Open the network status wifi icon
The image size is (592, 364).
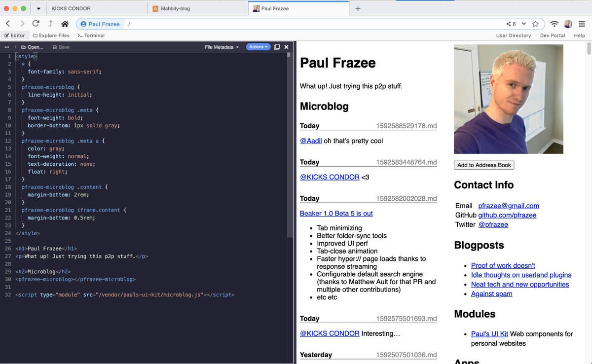pos(555,24)
